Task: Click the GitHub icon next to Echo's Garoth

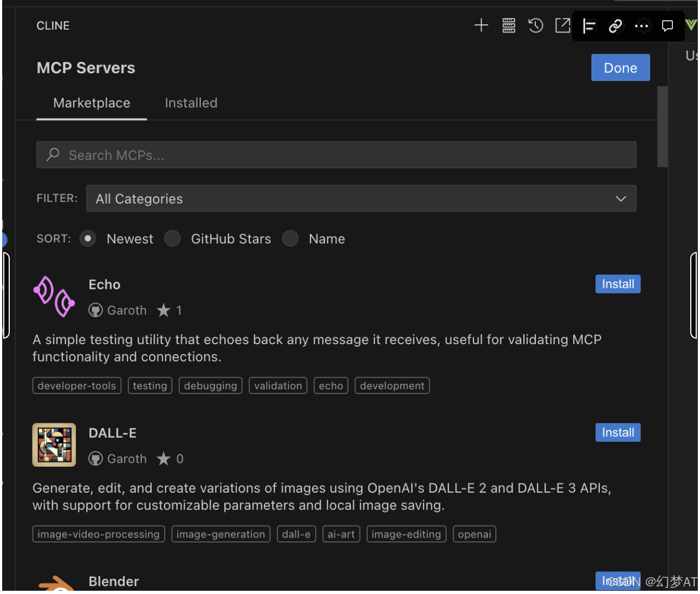Action: point(96,311)
